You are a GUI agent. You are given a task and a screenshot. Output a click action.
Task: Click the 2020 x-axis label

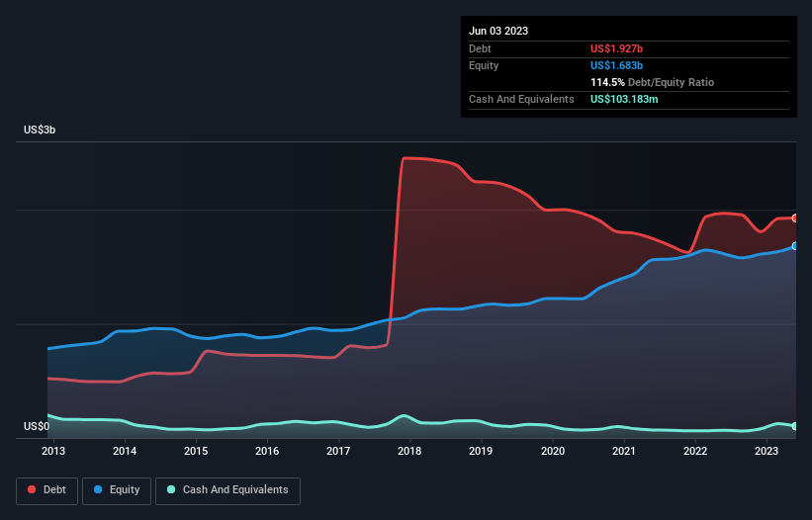click(553, 451)
